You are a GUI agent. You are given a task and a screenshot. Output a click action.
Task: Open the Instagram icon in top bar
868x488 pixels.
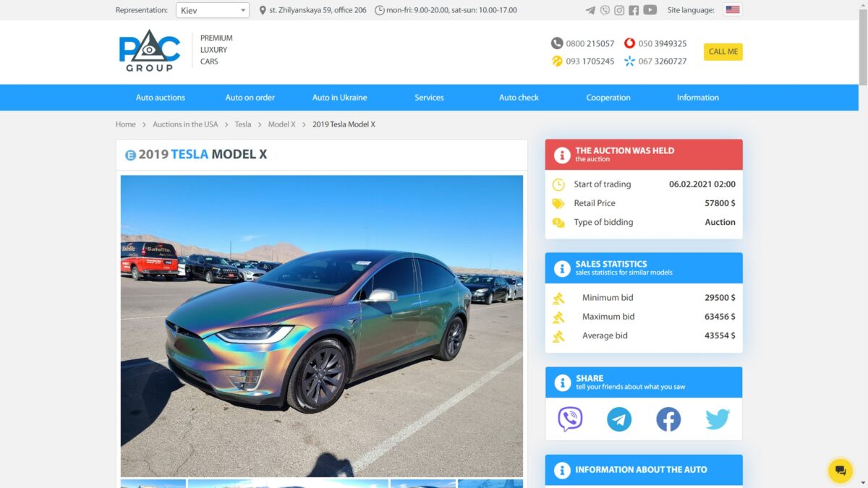coord(619,10)
